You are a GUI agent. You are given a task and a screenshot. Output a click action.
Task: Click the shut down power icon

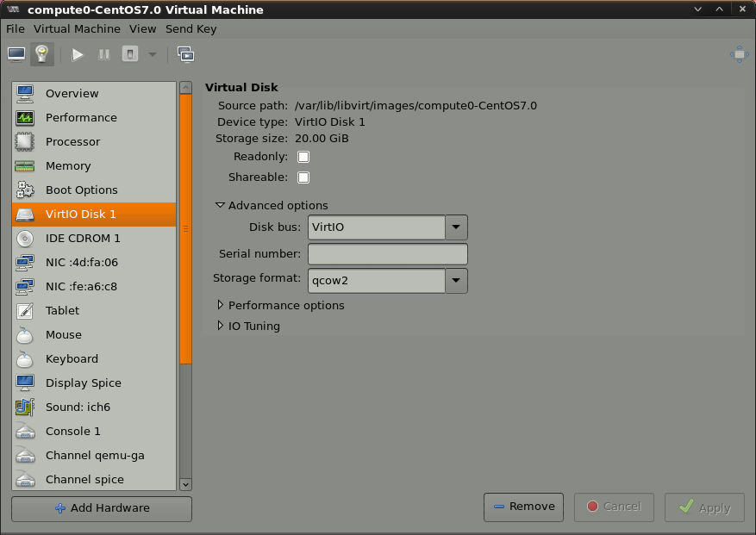click(130, 54)
